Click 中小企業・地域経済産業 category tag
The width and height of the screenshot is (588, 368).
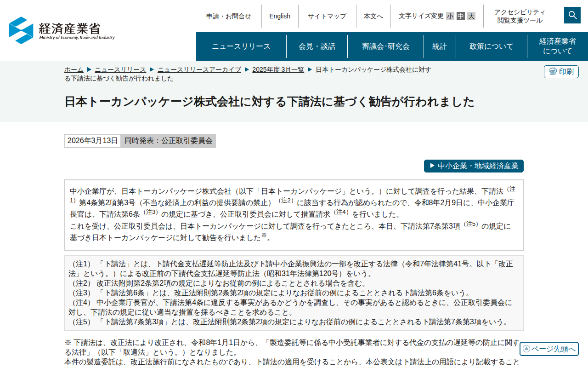tap(474, 166)
